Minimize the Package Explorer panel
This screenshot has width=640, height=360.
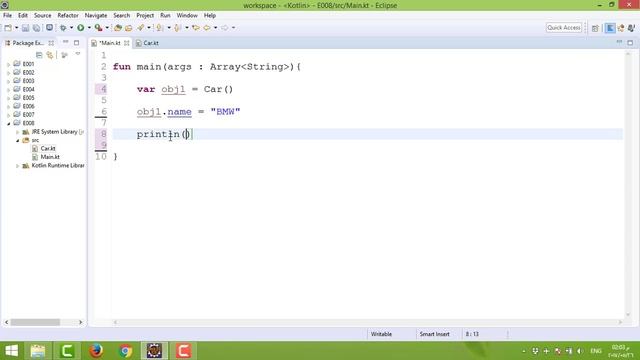[66, 42]
